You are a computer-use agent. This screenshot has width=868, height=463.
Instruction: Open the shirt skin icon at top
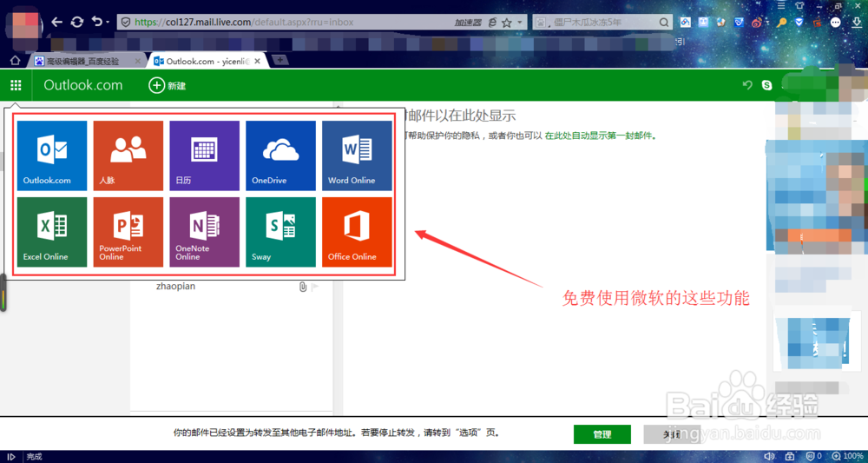pos(799,5)
